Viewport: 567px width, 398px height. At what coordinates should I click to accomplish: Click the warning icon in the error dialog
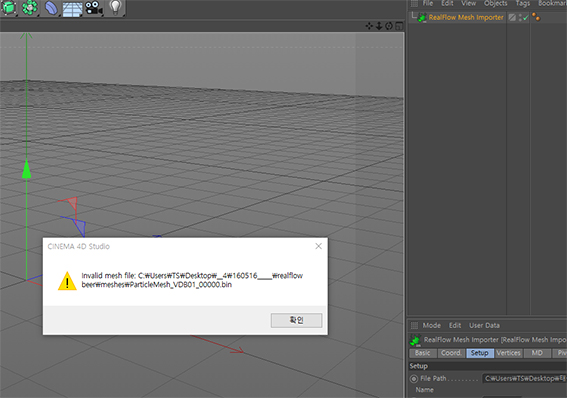pos(67,281)
